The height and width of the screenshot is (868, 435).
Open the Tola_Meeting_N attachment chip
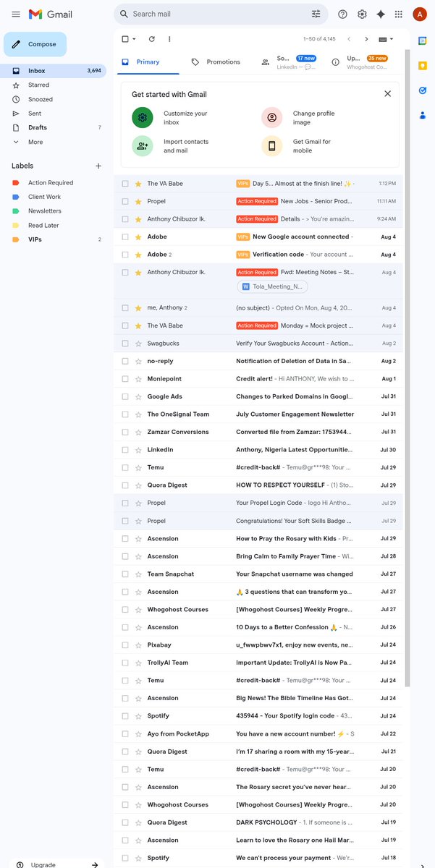point(272,286)
